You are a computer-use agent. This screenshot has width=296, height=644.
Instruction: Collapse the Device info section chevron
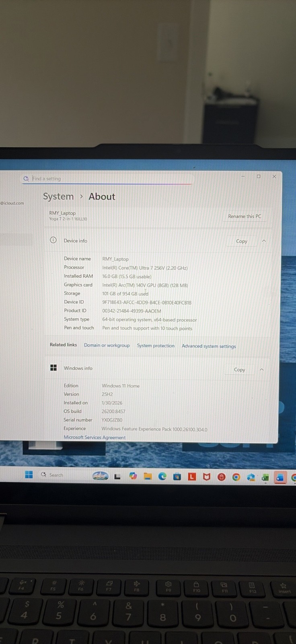(264, 241)
